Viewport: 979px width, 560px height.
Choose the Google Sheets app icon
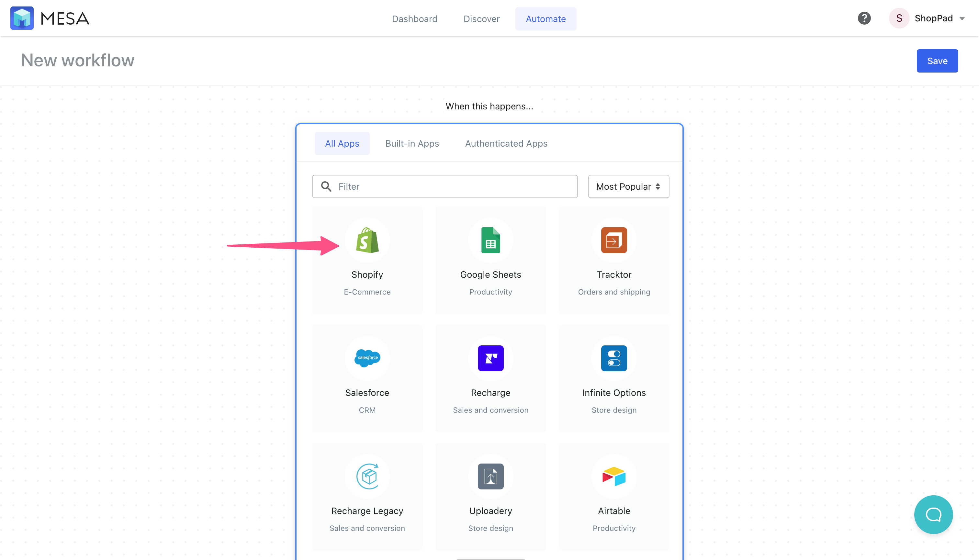(490, 241)
